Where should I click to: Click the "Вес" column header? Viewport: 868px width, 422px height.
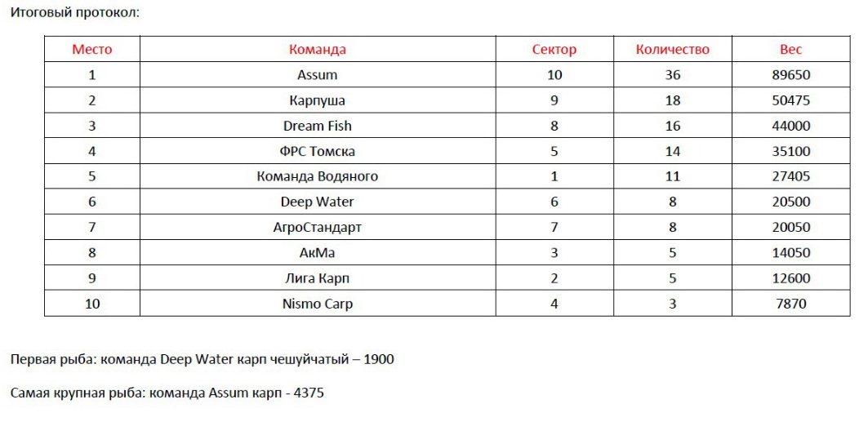tap(790, 49)
